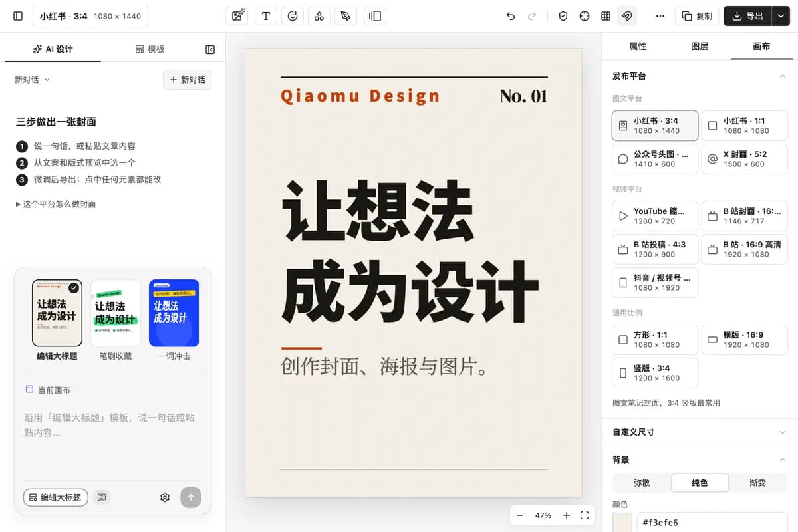
Task: Undo the last action
Action: [x=511, y=16]
